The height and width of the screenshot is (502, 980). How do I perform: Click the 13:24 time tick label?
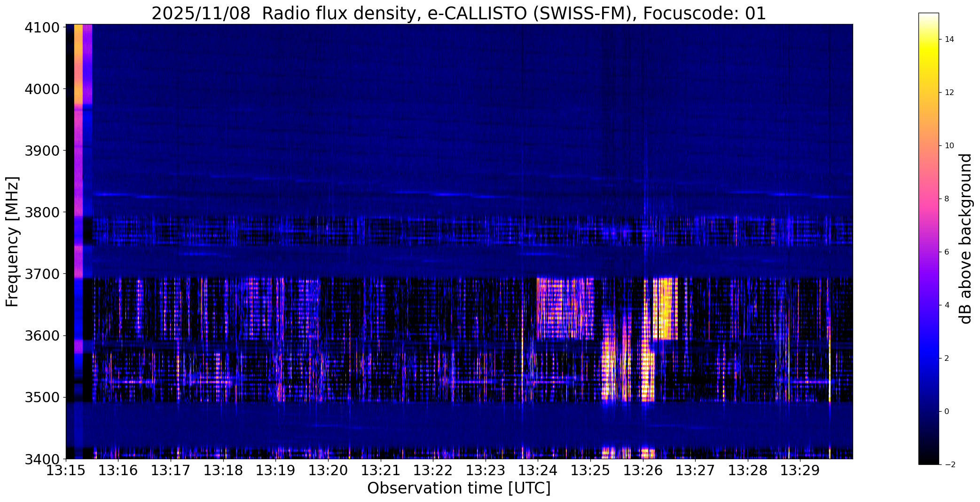tap(538, 470)
